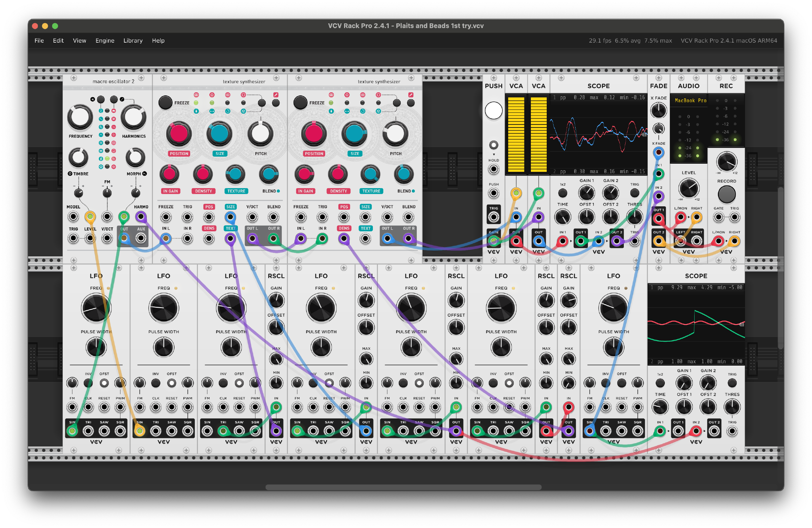Toggle the TRIG button on bottom SCOPE
This screenshot has width=812, height=528.
point(732,383)
